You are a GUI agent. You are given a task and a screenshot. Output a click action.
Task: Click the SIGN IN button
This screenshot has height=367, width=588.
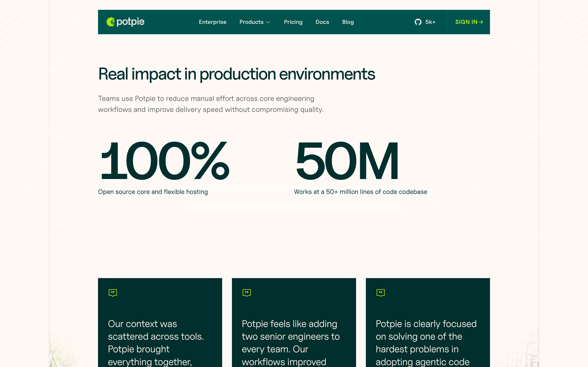(x=466, y=22)
